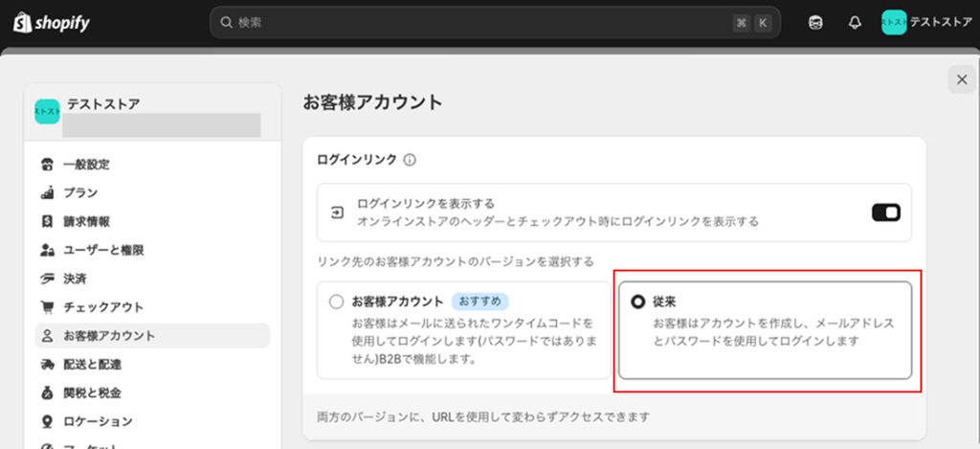This screenshot has width=980, height=449.
Task: Close the settings panel with X button
Action: 961,79
